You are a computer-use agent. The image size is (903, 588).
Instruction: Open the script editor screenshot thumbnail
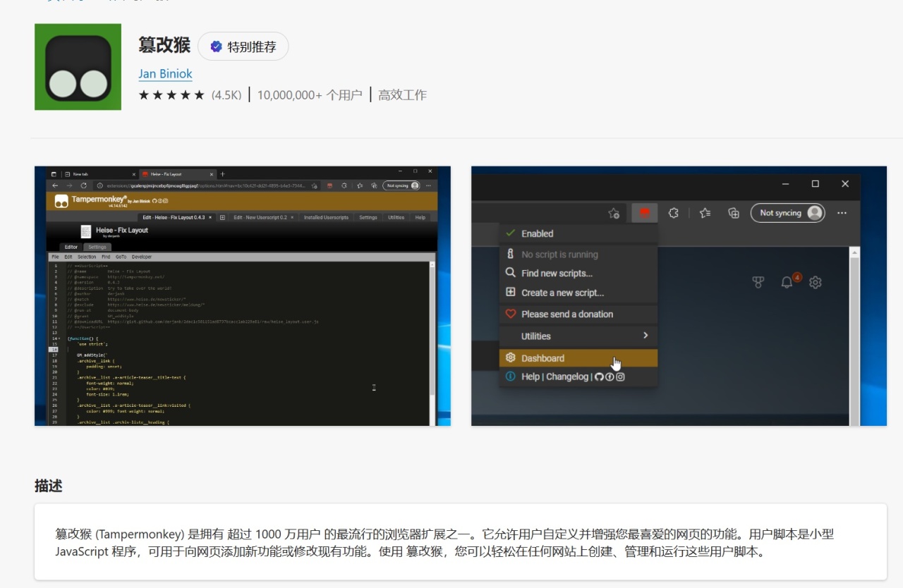coord(243,296)
